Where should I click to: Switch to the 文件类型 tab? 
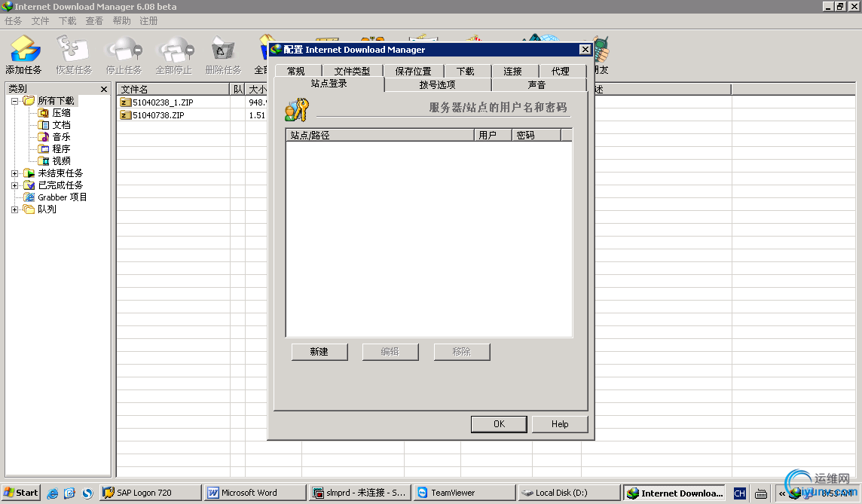[x=352, y=71]
